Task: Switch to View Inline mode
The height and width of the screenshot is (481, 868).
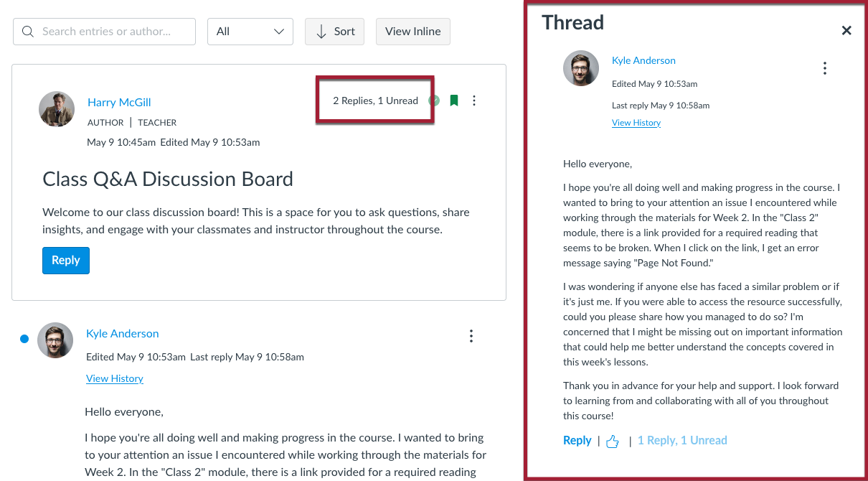Action: [x=412, y=32]
